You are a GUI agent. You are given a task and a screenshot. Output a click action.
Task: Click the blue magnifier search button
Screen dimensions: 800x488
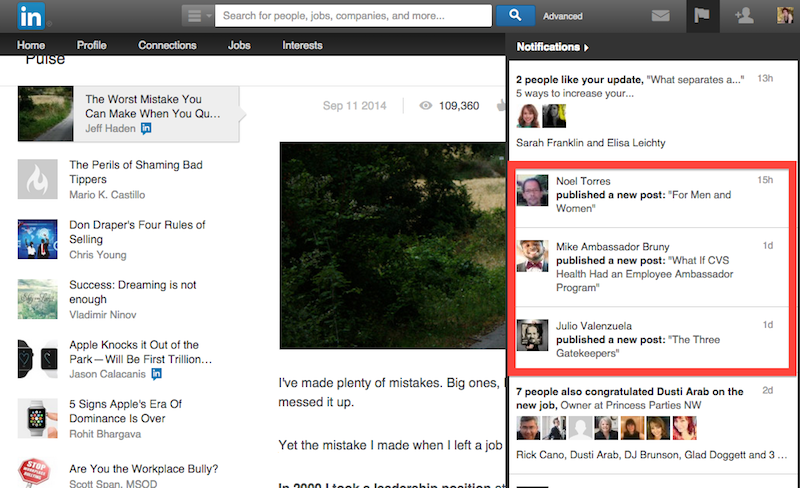click(x=515, y=16)
